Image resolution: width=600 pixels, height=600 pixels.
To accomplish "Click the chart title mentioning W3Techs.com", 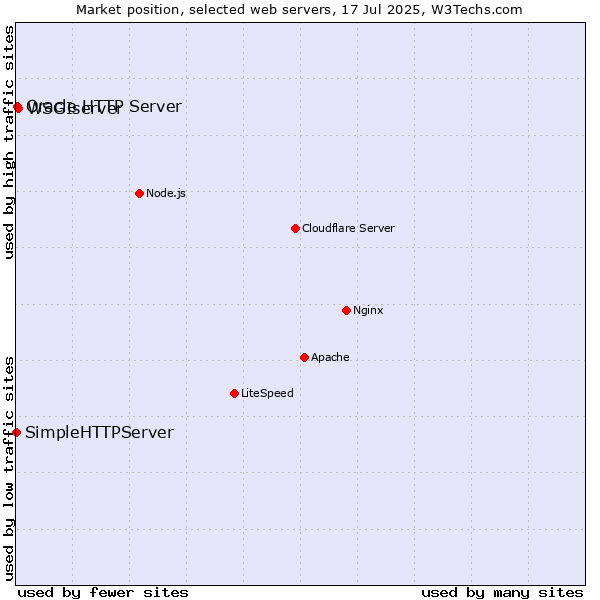I will (299, 10).
